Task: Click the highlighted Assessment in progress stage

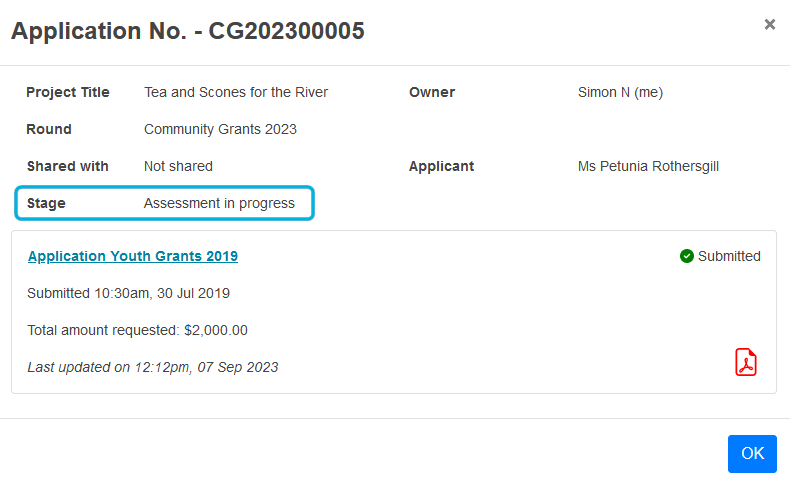Action: tap(219, 203)
